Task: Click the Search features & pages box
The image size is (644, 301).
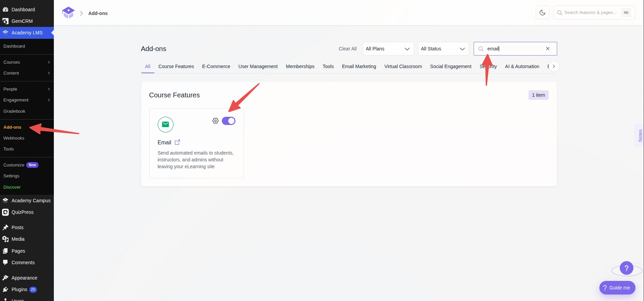Action: pyautogui.click(x=594, y=13)
